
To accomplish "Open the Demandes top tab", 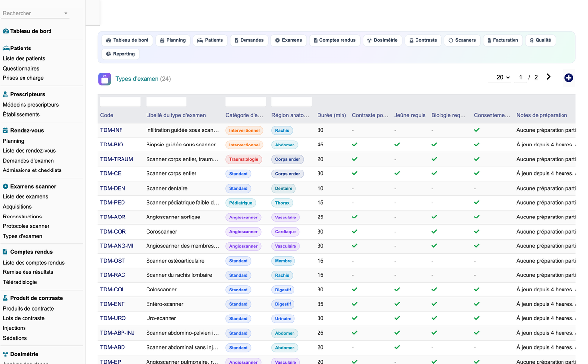I will [249, 40].
